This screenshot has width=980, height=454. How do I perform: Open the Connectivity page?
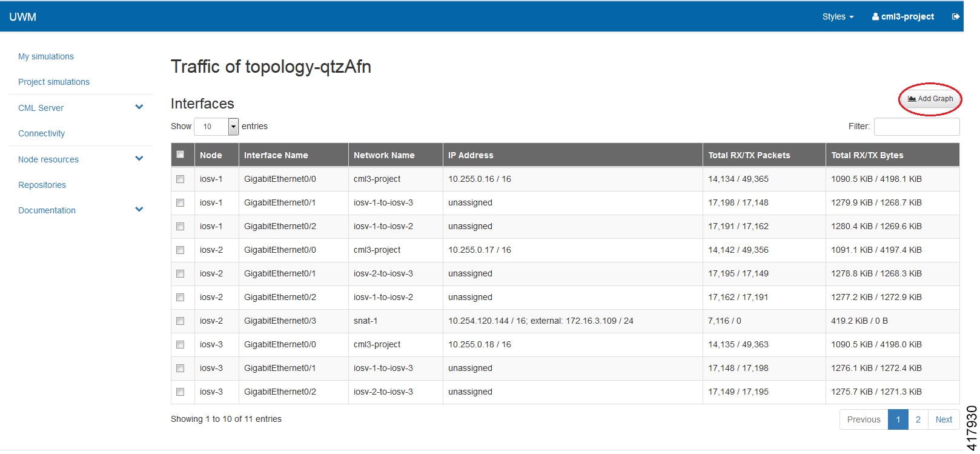[41, 133]
